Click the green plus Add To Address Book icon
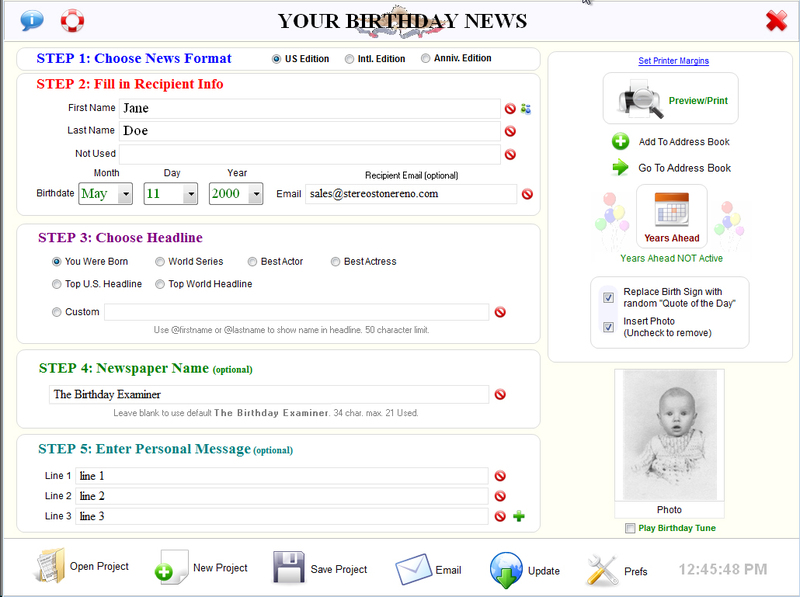Viewport: 800px width, 597px height. [x=620, y=141]
